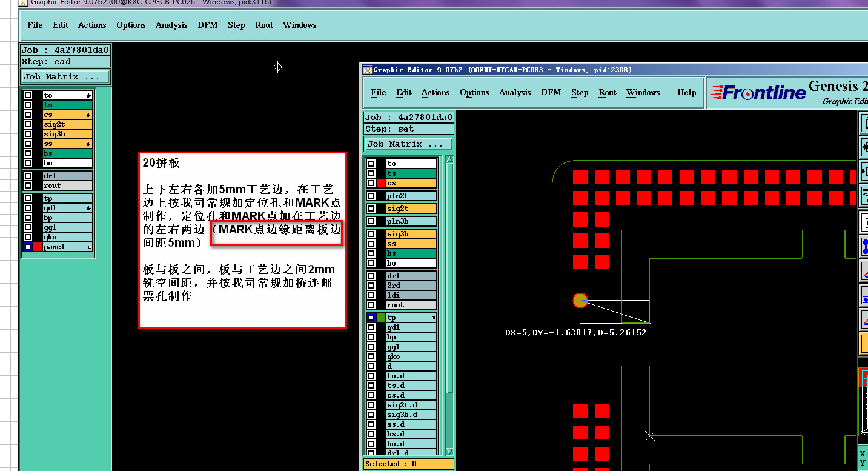Open Help menu in front Graphic Editor

[687, 92]
